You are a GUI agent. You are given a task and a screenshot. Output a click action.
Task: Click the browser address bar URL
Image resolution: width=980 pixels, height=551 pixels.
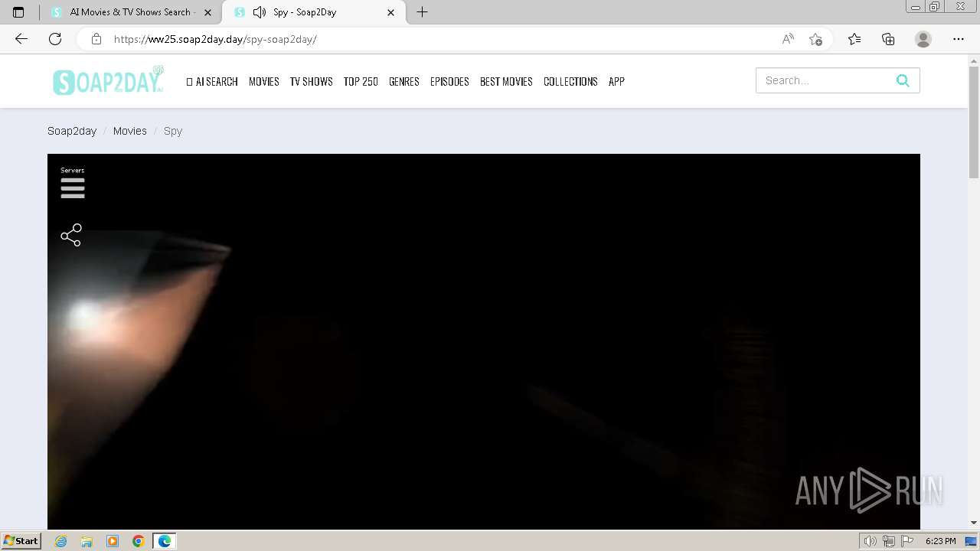pos(215,39)
